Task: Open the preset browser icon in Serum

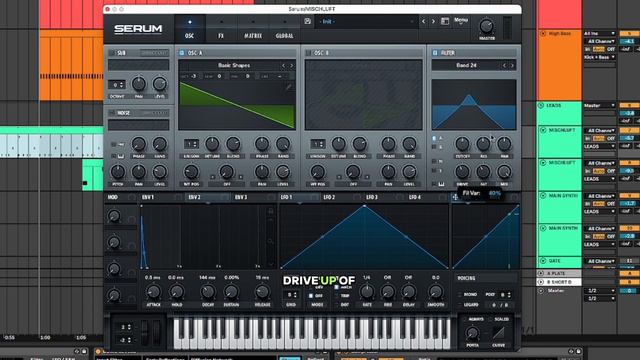Action: click(445, 21)
